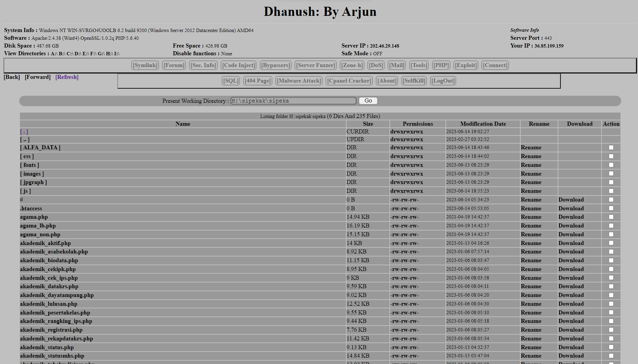
Task: Tick the checkbox for .htaccess file
Action: pyautogui.click(x=611, y=208)
